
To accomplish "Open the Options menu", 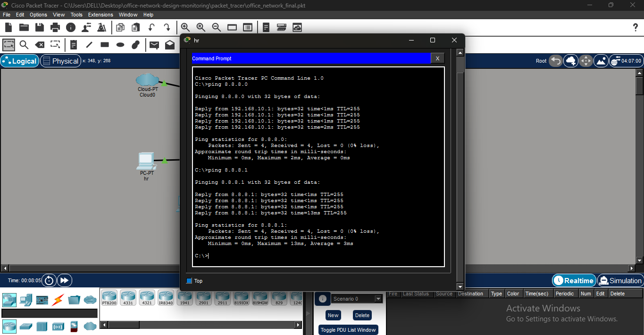I will pos(39,15).
